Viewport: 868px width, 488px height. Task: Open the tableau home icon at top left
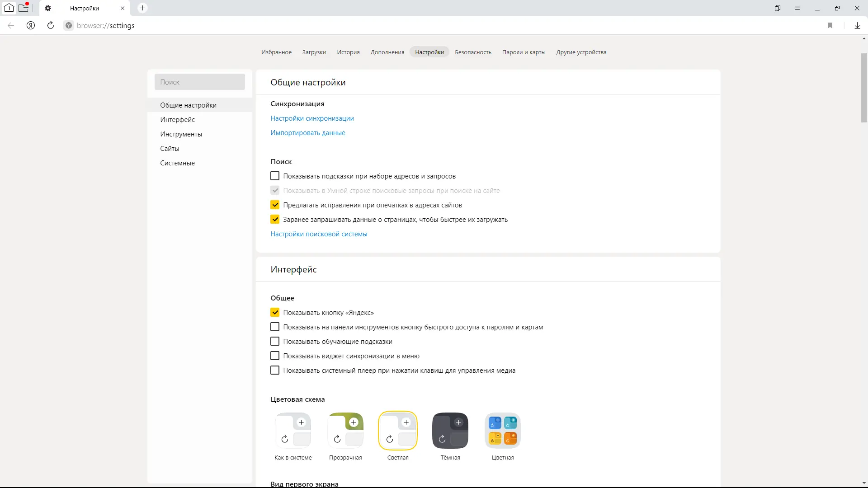[x=9, y=8]
